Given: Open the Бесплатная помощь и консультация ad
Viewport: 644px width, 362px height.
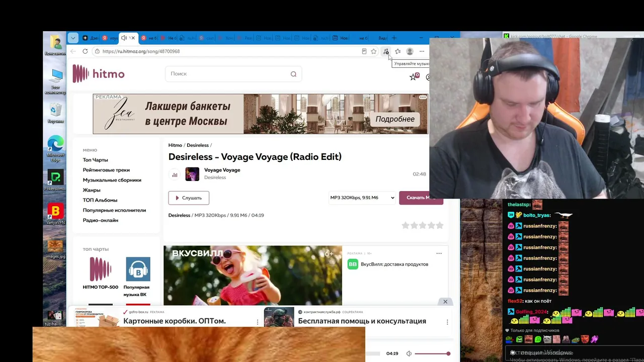Looking at the screenshot, I should [362, 321].
